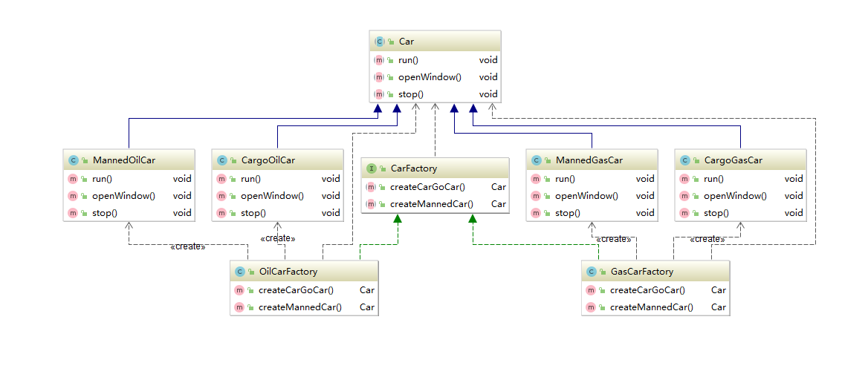Click the class icon beside MannedGasCar

click(x=536, y=160)
